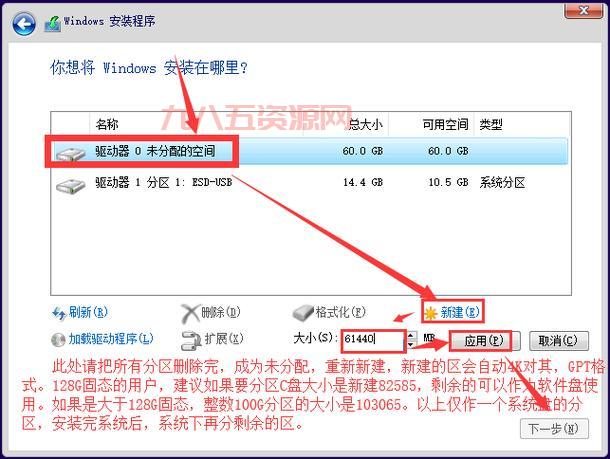The height and width of the screenshot is (459, 610).
Task: Click the 60.0 GB total size value of 驱动器 0
Action: click(x=363, y=151)
